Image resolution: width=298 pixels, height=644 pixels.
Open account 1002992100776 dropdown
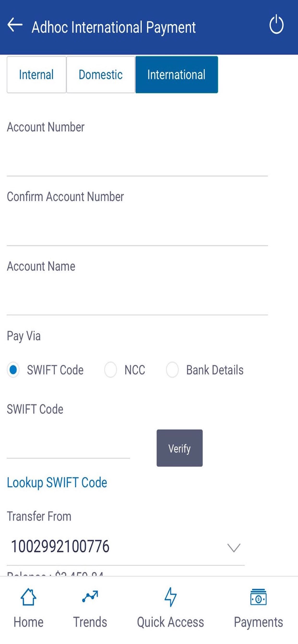coord(125,547)
